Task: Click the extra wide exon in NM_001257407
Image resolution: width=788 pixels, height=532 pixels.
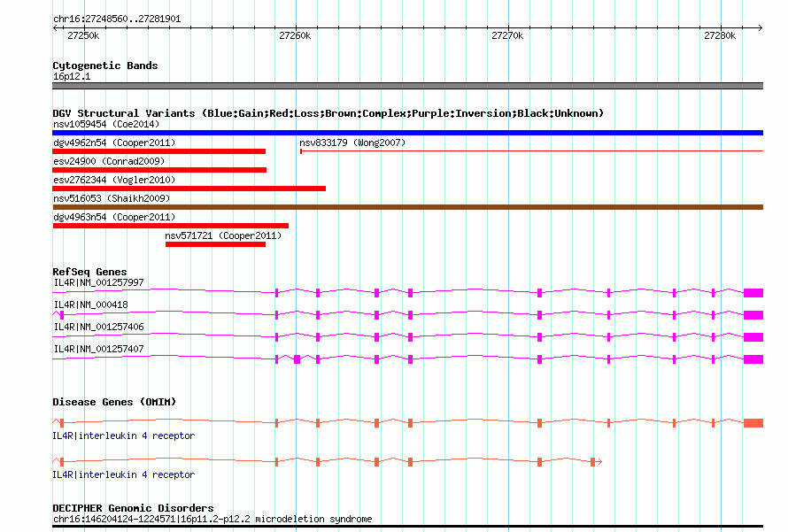Action: 297,359
